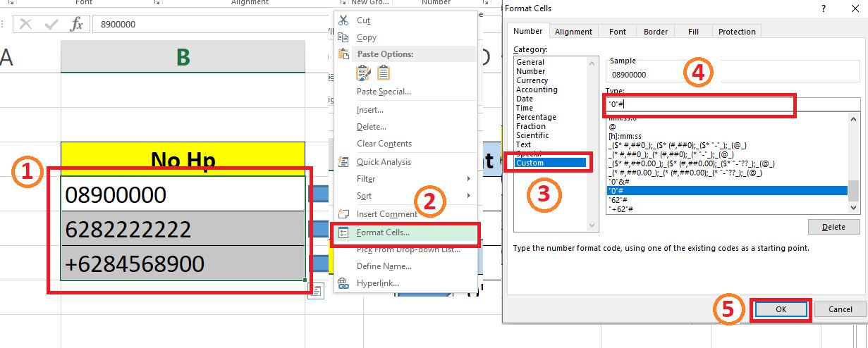This screenshot has height=348, width=868.
Task: Click the Insert Function fx icon
Action: [77, 24]
